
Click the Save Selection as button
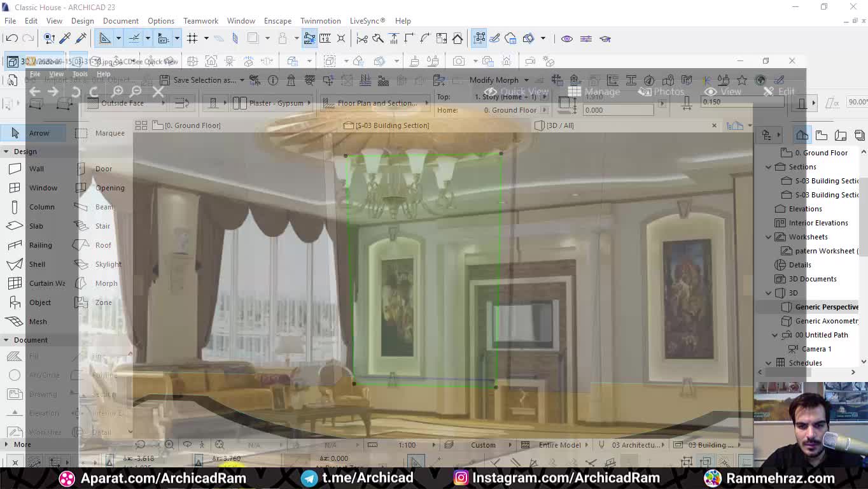tap(204, 80)
